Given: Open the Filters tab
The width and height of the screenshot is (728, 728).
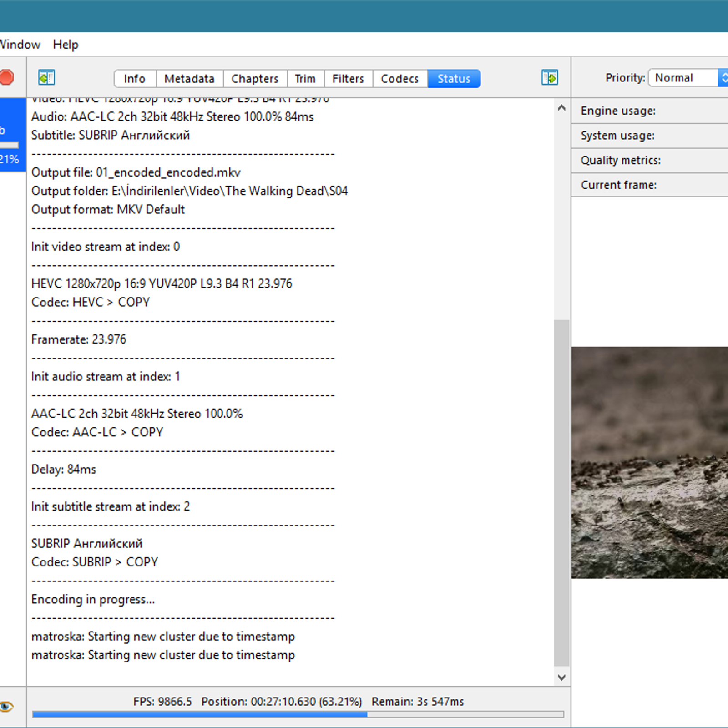Looking at the screenshot, I should point(348,79).
